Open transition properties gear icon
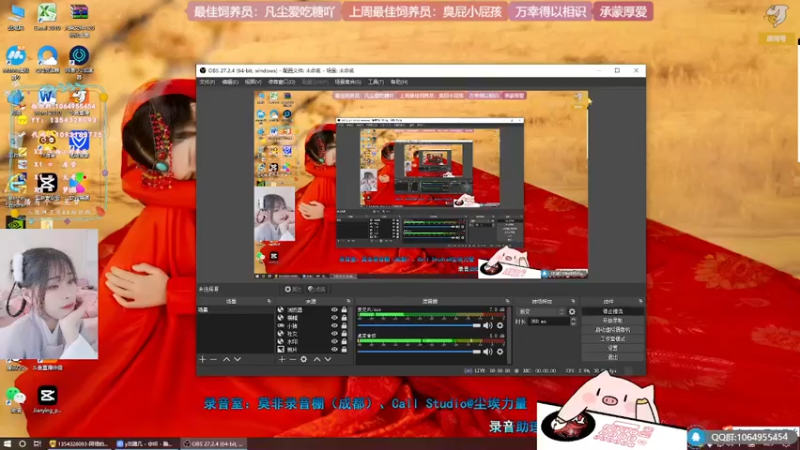Viewport: 800px width, 450px height. tap(572, 312)
